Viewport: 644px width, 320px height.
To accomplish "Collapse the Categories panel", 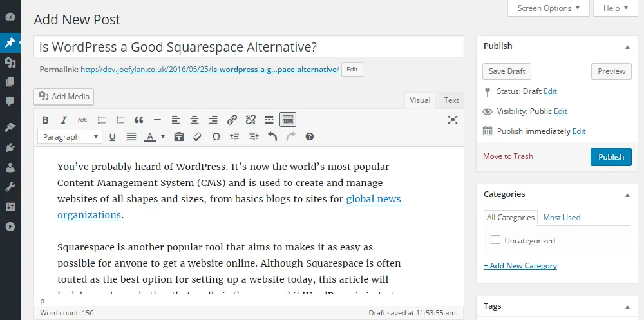I will pyautogui.click(x=627, y=196).
